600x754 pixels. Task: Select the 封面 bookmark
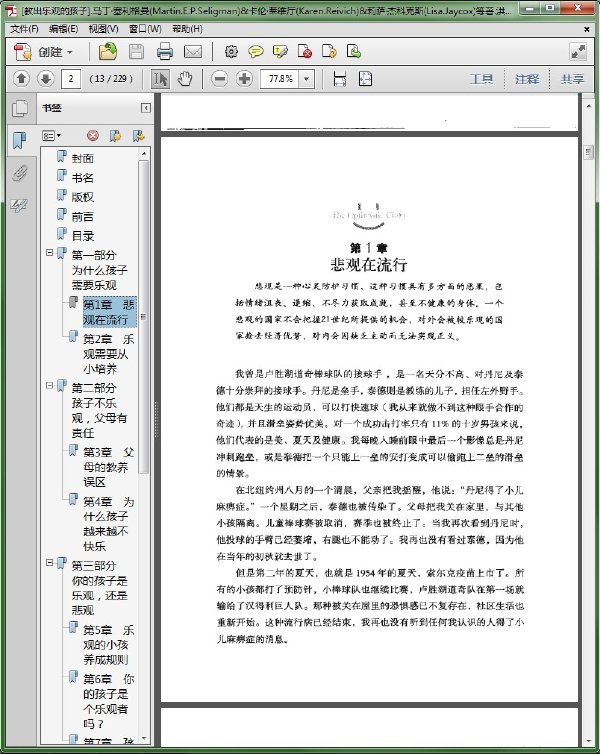coord(82,158)
